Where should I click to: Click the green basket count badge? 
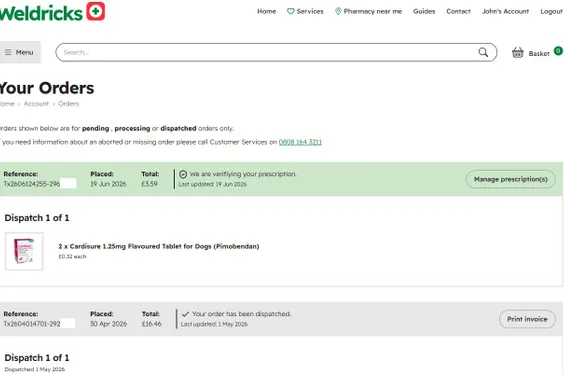pos(558,51)
